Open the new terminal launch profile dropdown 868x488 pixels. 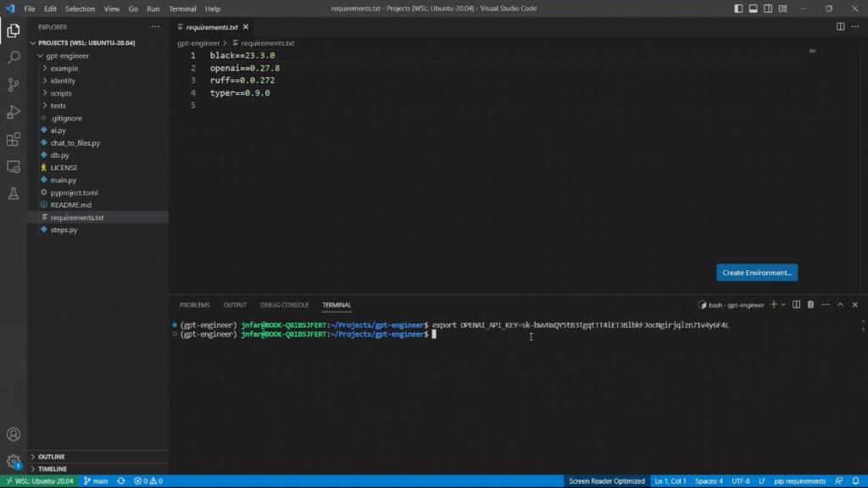[783, 305]
